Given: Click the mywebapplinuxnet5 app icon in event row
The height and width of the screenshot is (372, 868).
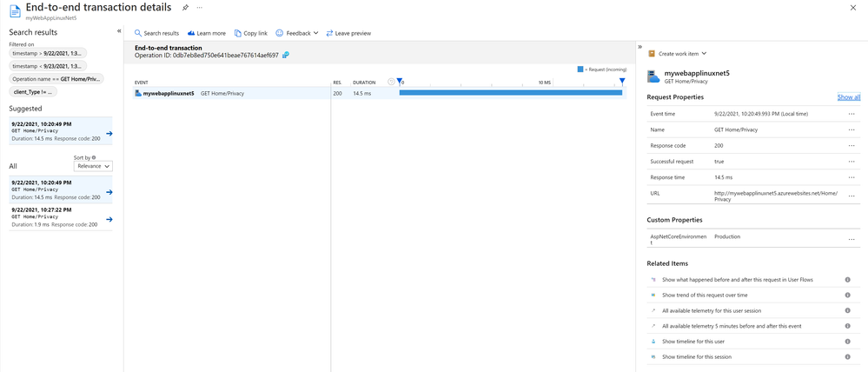Looking at the screenshot, I should tap(138, 94).
